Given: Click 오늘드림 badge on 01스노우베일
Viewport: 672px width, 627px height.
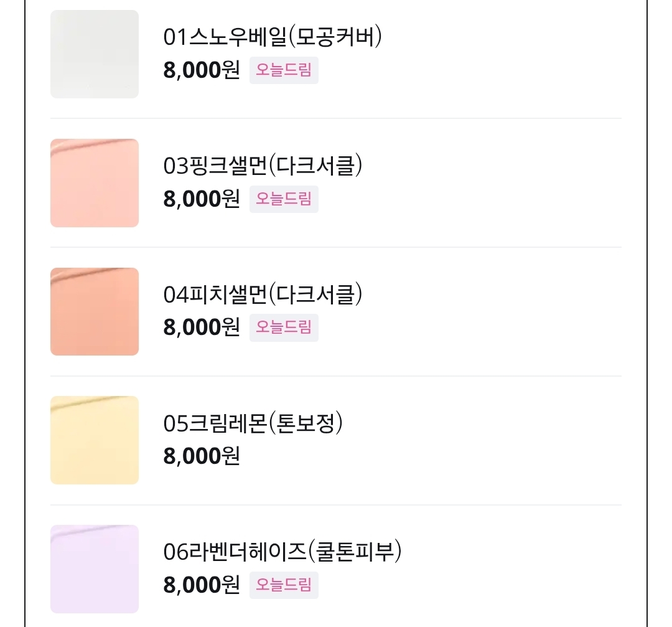Looking at the screenshot, I should [x=284, y=70].
